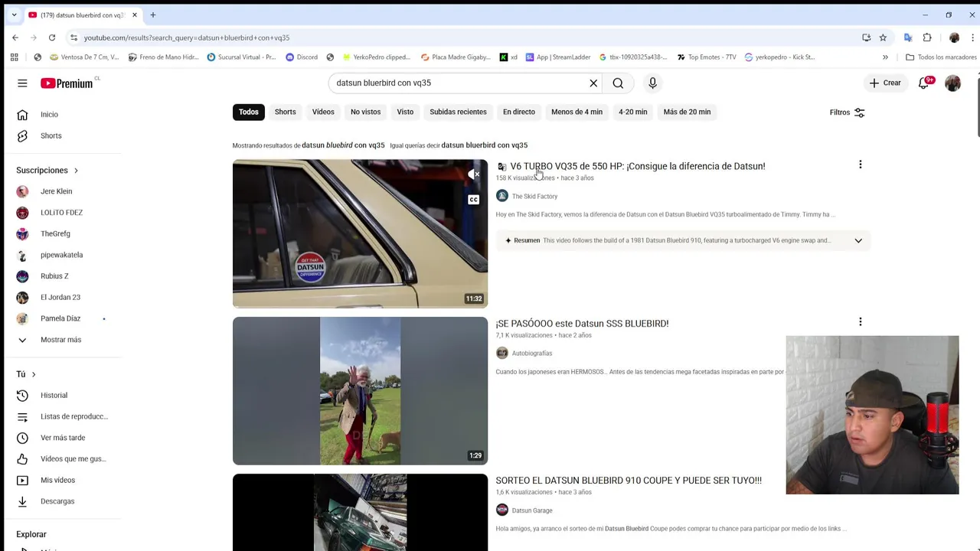This screenshot has height=551, width=980.
Task: Open V6 TURBO VQ35 de 550 HP video title
Action: (637, 166)
